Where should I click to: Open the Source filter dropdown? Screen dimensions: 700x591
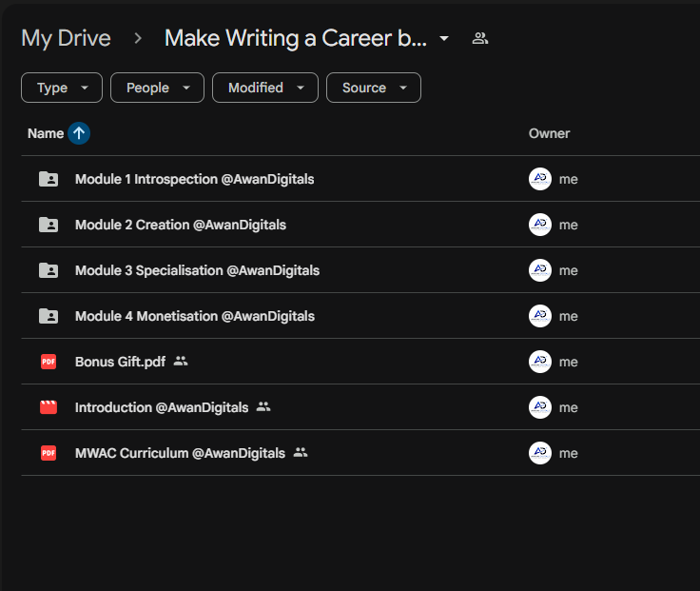374,88
